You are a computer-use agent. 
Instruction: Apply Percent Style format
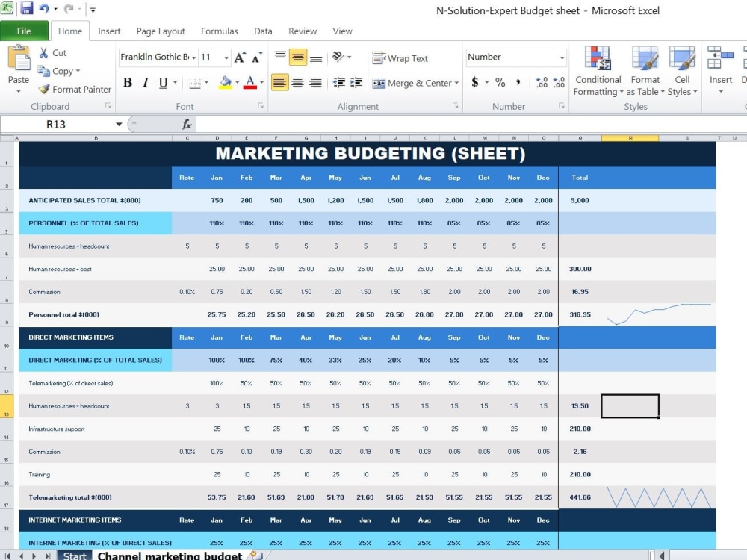click(x=500, y=82)
